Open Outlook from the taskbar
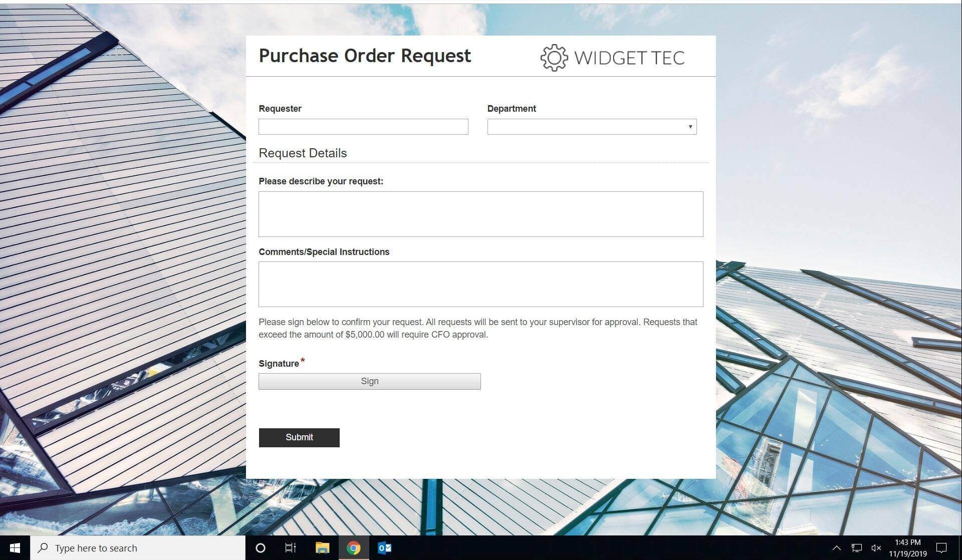 [x=384, y=548]
